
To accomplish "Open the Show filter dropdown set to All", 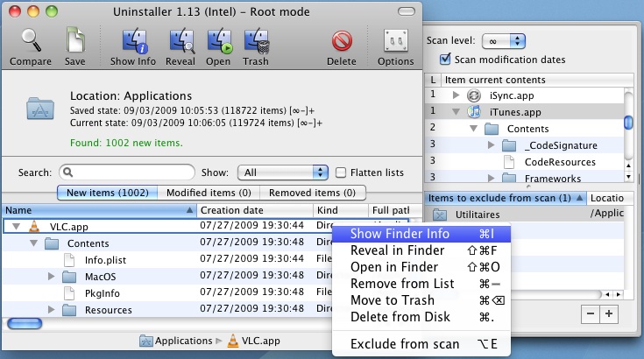I will 282,172.
